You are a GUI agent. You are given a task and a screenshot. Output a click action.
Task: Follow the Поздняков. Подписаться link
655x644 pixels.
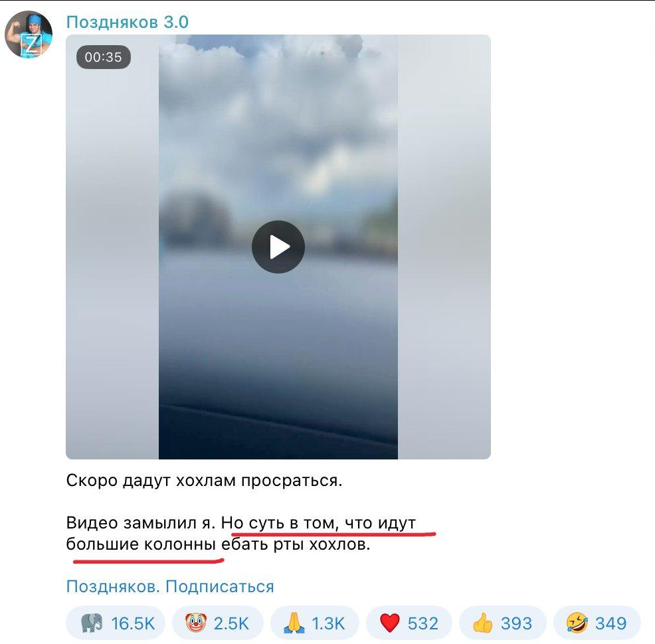pos(170,586)
